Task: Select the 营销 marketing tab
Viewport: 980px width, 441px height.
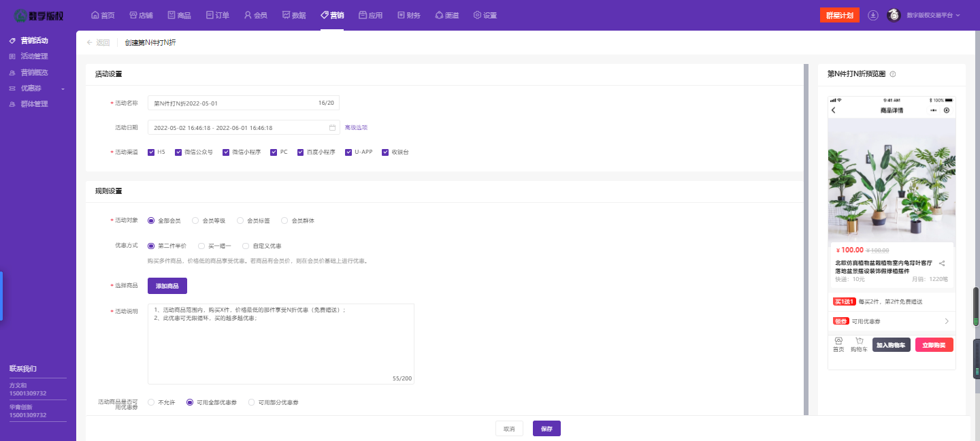Action: pos(332,15)
